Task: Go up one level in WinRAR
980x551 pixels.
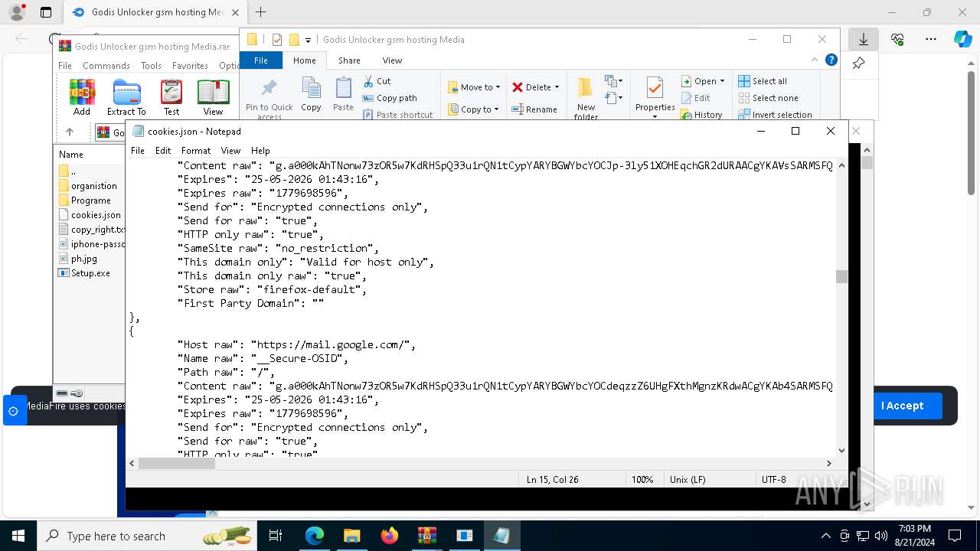Action: coord(70,132)
